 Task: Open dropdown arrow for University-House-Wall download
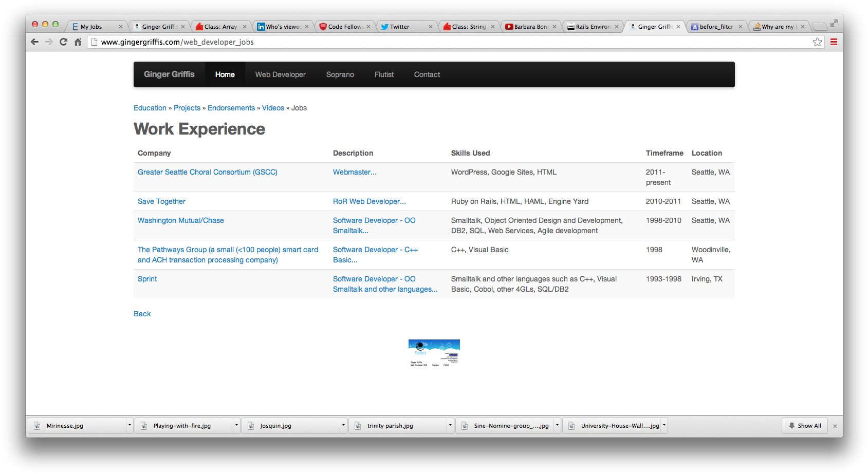664,426
